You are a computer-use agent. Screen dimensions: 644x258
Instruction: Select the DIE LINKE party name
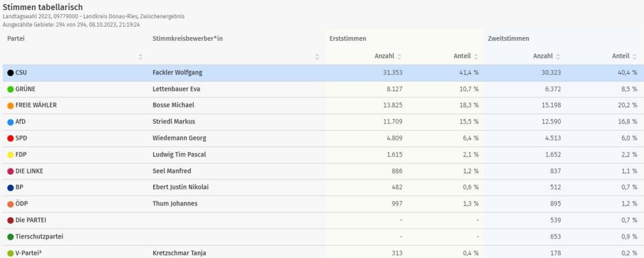point(29,171)
